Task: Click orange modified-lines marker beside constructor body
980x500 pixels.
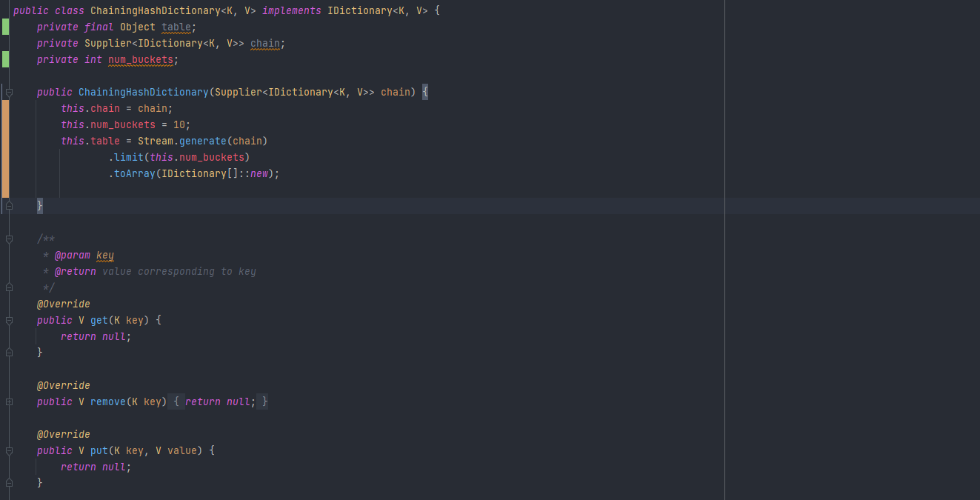Action: click(5, 148)
